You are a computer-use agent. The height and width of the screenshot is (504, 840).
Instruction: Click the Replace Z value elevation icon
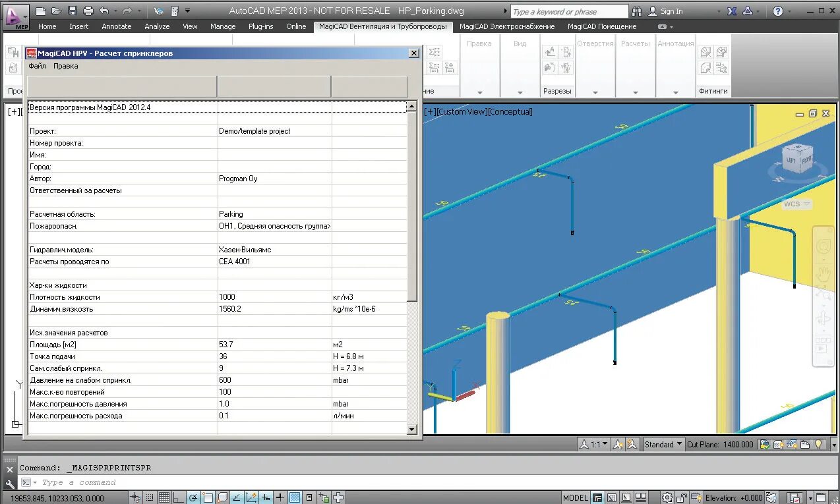[x=771, y=497]
